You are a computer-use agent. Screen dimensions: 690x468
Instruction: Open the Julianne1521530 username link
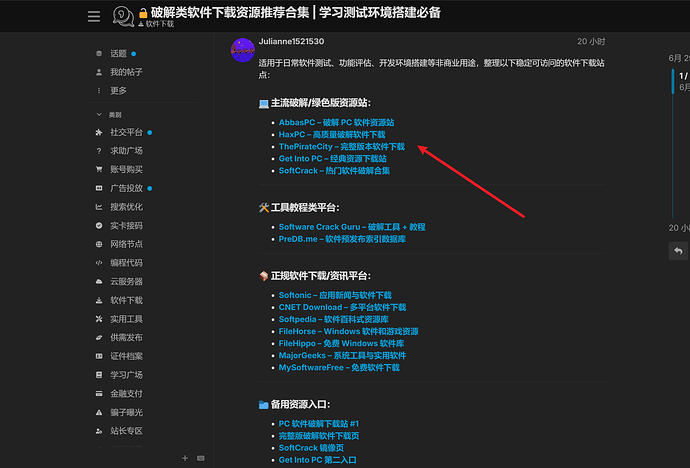coord(291,41)
